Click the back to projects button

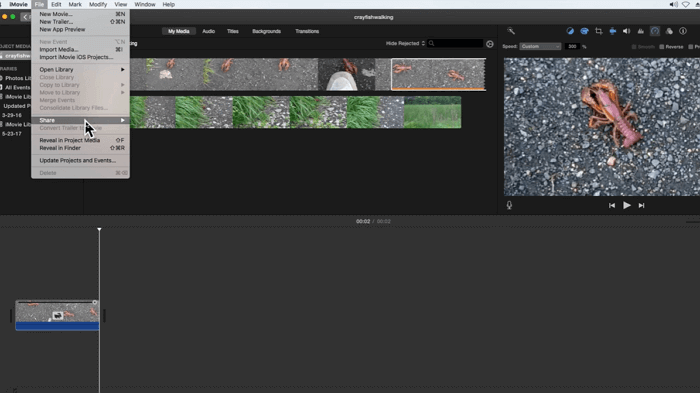coord(25,17)
